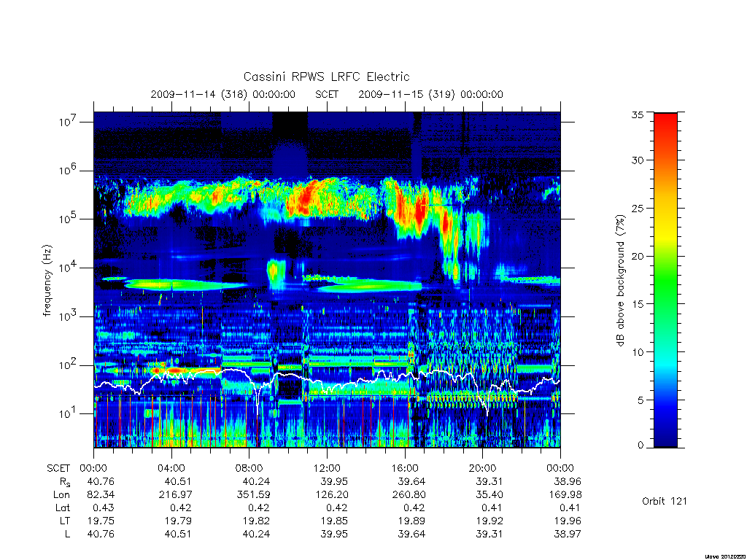Click the "dB above background (7%)" colorbar label
The height and width of the screenshot is (560, 747).
click(620, 281)
